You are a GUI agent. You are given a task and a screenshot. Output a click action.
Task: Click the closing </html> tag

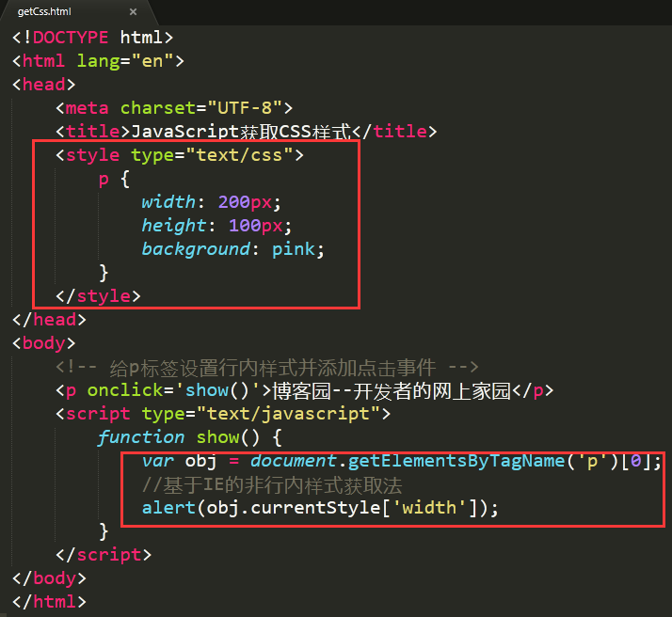click(x=49, y=602)
